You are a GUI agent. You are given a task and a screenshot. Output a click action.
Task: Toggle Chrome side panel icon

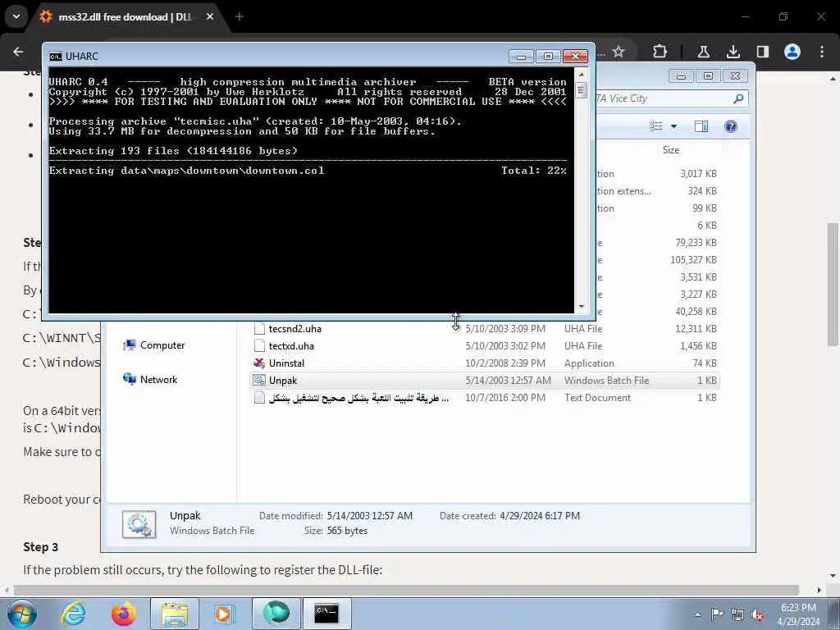[762, 52]
